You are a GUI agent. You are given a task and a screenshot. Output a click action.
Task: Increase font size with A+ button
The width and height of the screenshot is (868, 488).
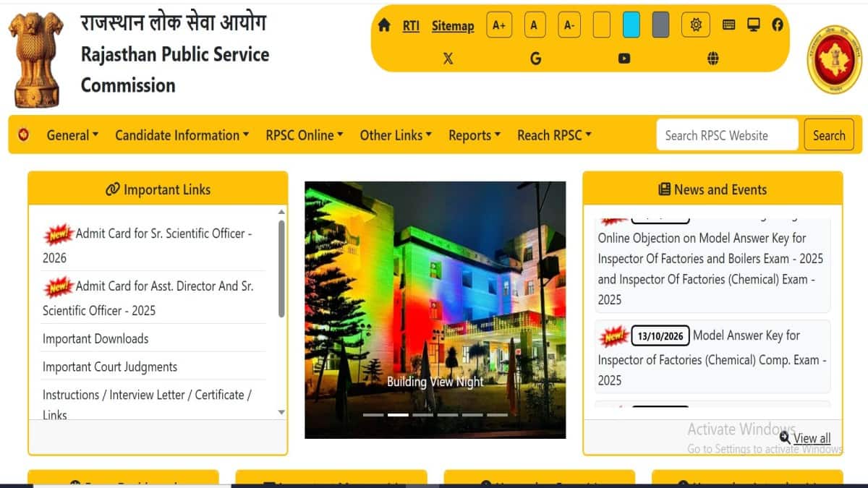499,25
